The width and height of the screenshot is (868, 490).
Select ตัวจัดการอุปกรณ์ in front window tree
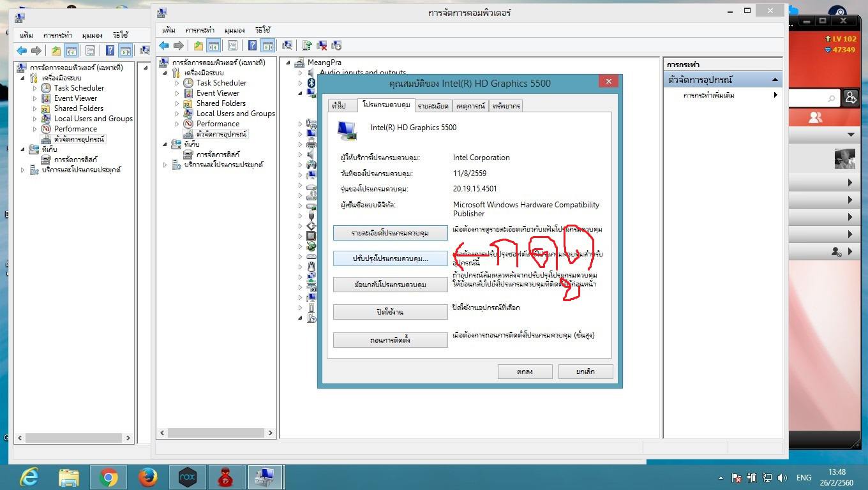[x=221, y=134]
